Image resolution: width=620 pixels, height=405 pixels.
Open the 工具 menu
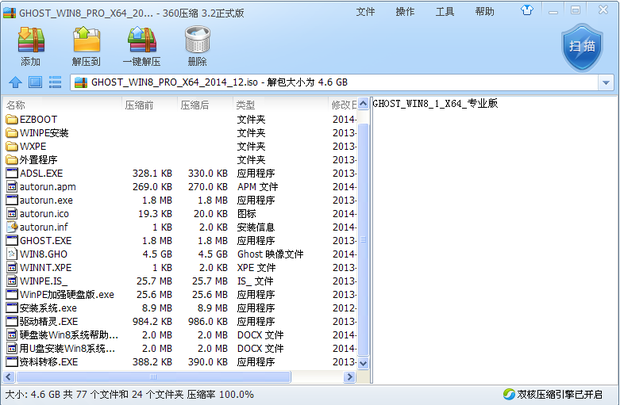[x=444, y=12]
